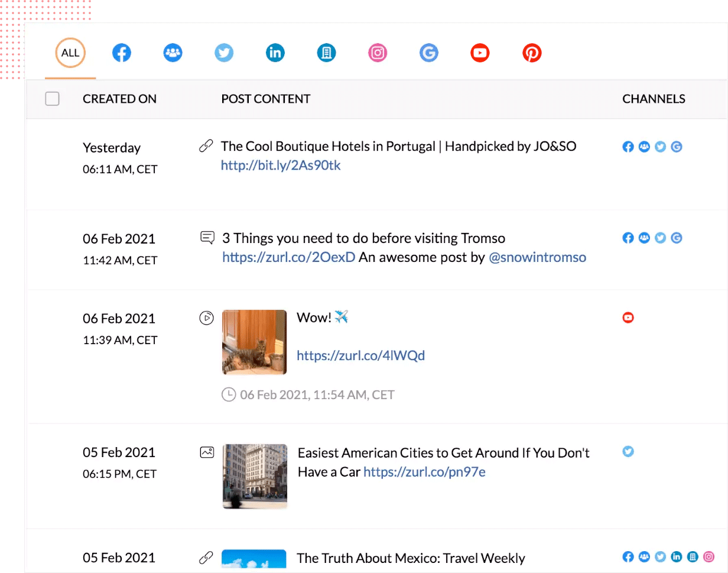The height and width of the screenshot is (573, 728).
Task: Click Facebook group channel icon on Tromso row
Action: click(645, 238)
